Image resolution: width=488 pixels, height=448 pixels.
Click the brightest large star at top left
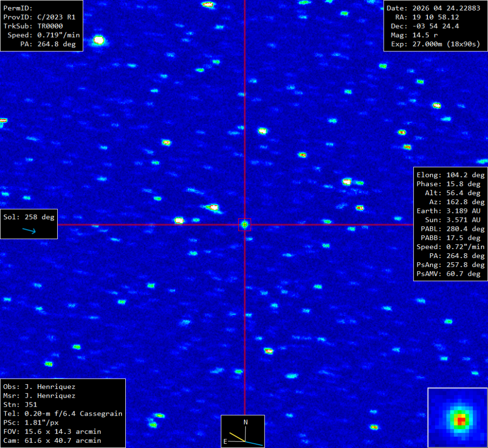point(99,40)
